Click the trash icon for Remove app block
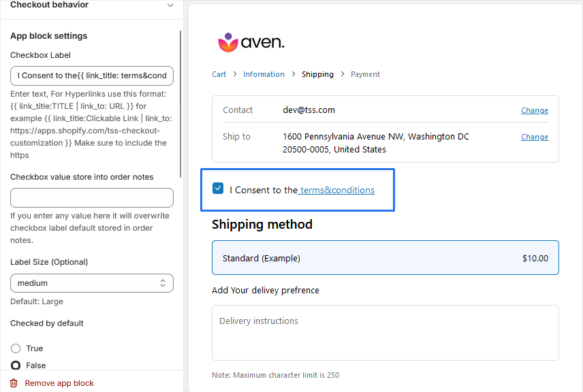This screenshot has height=392, width=583. tap(14, 383)
